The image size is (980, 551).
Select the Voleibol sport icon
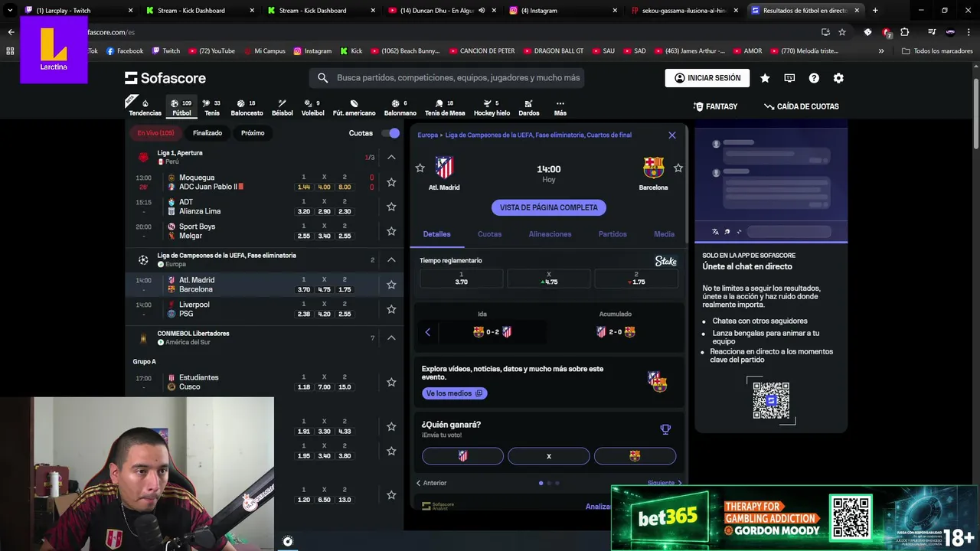pyautogui.click(x=312, y=107)
